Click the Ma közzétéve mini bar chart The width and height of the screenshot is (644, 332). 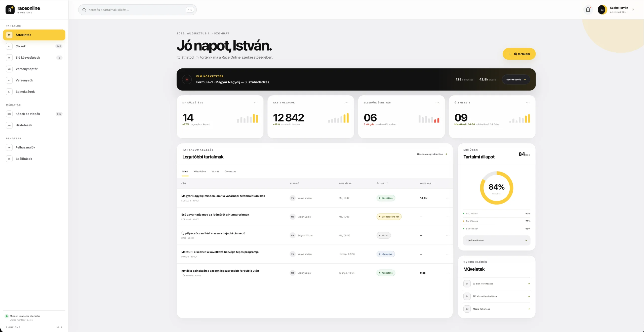pos(248,118)
